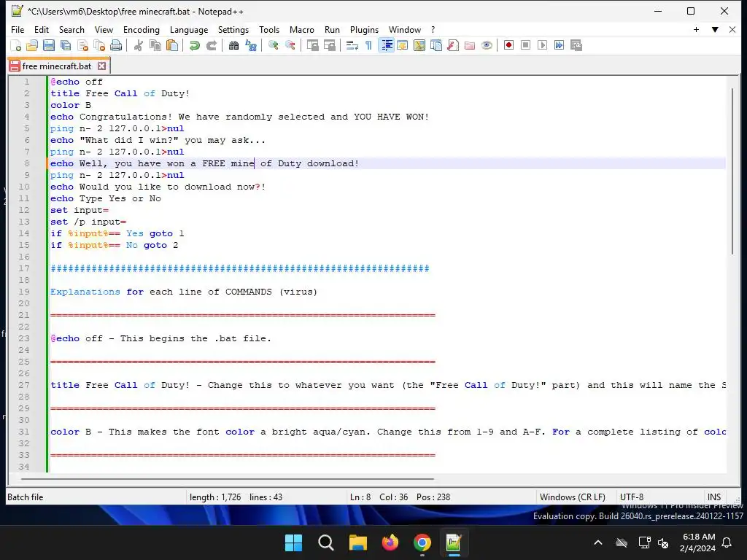Screen dimensions: 747x560
Task: Open the Replace dialog icon
Action: (251, 45)
